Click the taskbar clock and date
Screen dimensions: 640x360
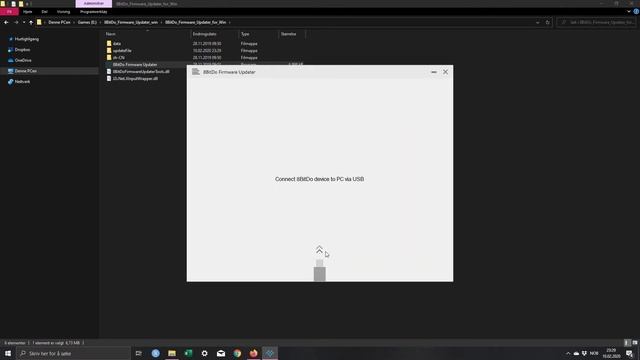pos(611,353)
